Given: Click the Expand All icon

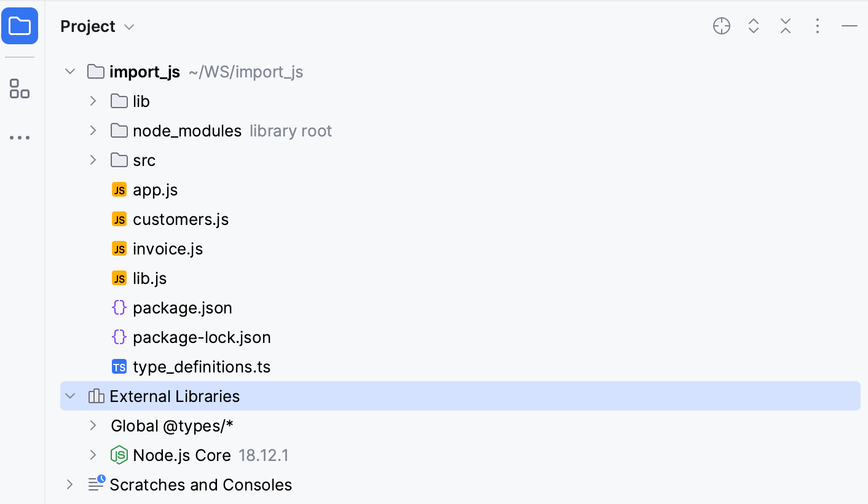Looking at the screenshot, I should (x=754, y=26).
